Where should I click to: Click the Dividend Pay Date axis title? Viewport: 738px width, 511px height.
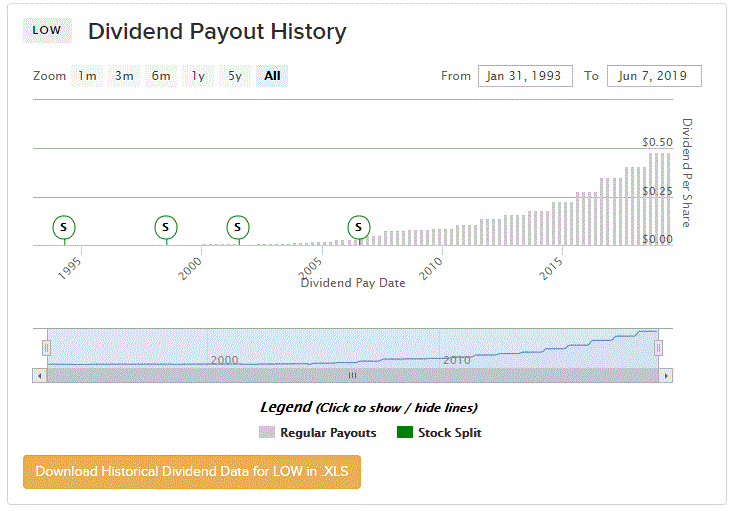pos(353,283)
